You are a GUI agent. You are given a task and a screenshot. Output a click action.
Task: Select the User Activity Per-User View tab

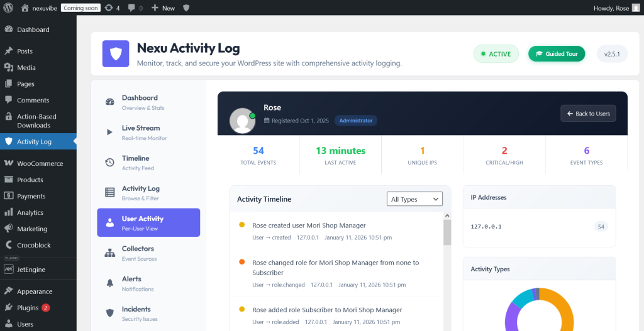tap(148, 223)
